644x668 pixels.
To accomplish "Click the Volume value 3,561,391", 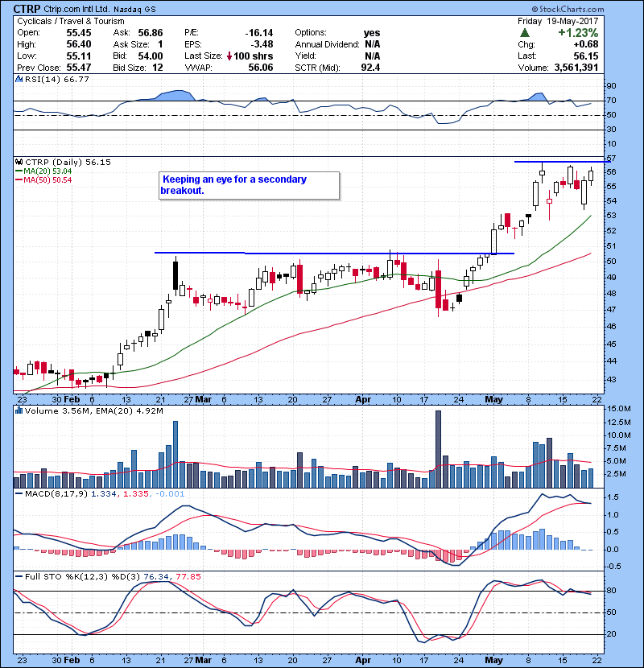I will 576,68.
